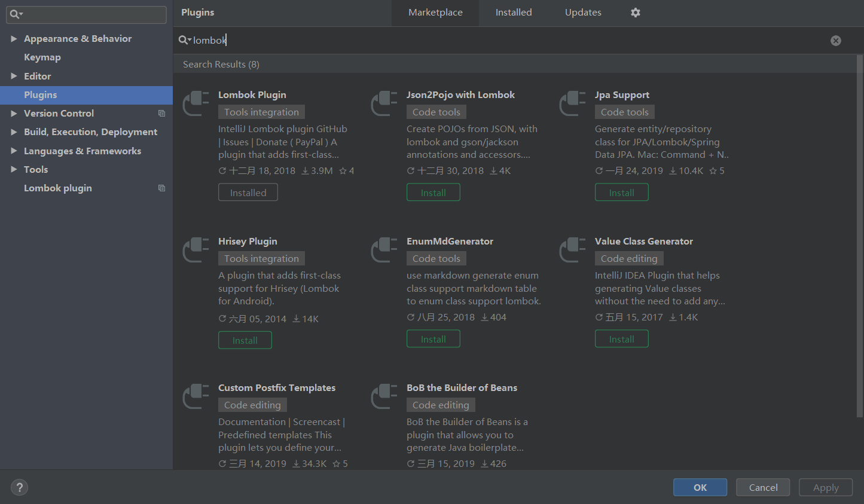864x504 pixels.
Task: Open EnumMdGenerator plugin details
Action: tap(450, 242)
